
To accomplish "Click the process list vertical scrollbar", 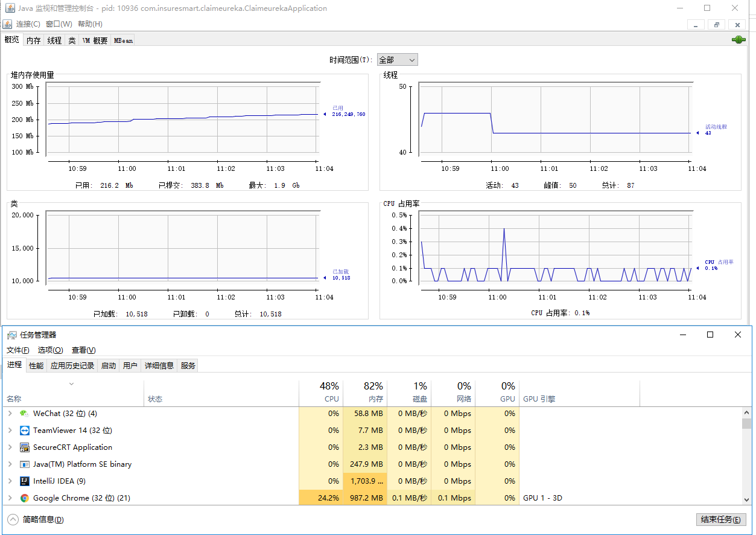I will (x=746, y=459).
